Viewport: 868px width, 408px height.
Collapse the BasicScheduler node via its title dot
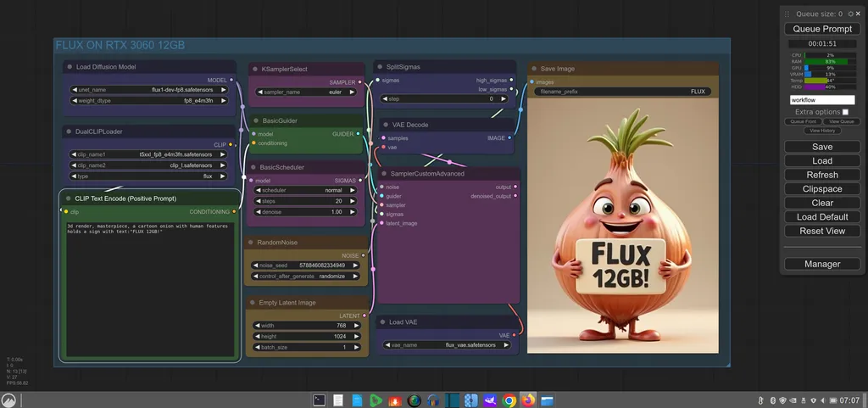255,167
